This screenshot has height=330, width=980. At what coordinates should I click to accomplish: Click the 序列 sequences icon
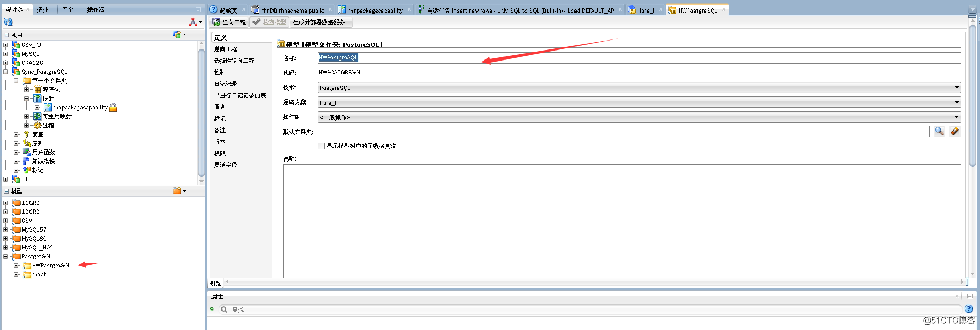click(27, 143)
